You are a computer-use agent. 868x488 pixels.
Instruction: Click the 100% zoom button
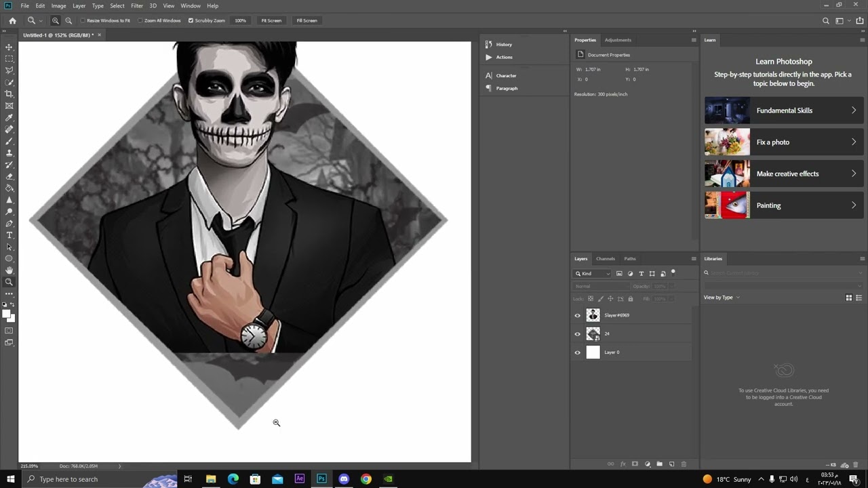pyautogui.click(x=240, y=20)
